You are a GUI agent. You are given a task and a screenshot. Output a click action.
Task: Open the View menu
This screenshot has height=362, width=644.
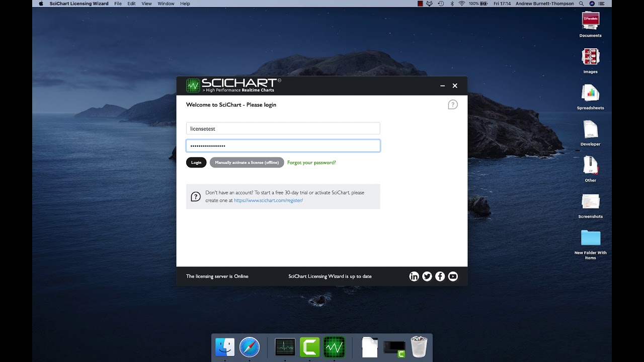[146, 4]
